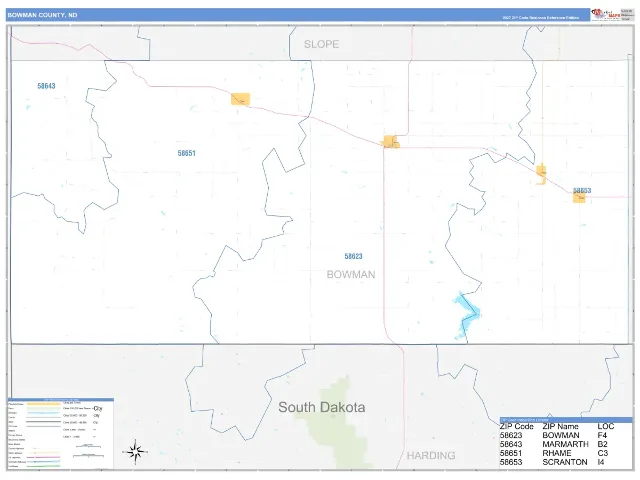Click the BOWMAN COUNTY, ND title
Image resolution: width=640 pixels, height=480 pixels.
point(42,15)
